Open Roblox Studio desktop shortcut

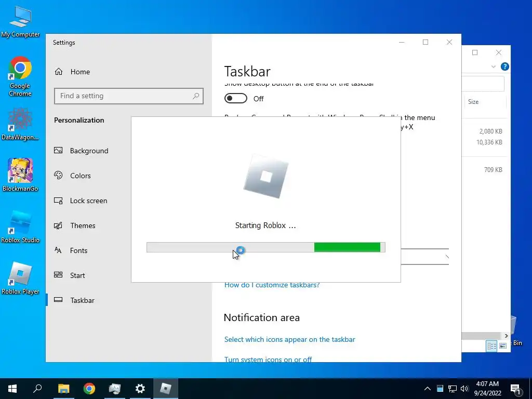(x=20, y=227)
